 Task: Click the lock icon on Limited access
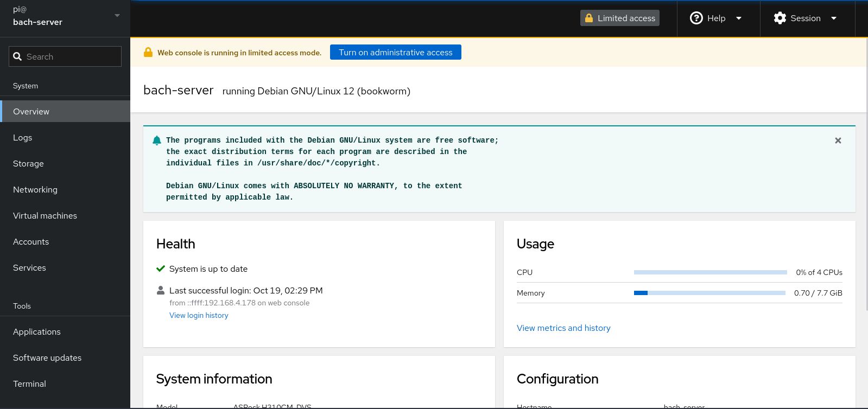point(589,18)
